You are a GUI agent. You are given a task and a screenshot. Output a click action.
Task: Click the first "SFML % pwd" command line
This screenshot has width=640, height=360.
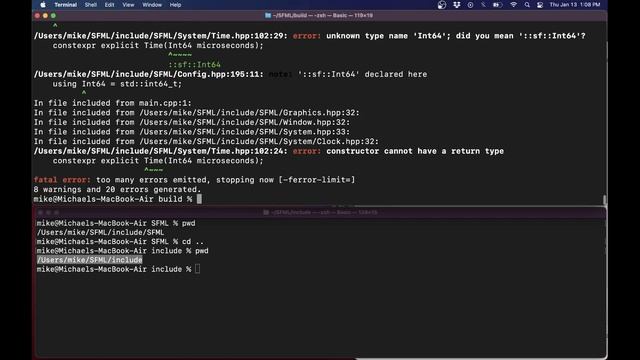116,223
